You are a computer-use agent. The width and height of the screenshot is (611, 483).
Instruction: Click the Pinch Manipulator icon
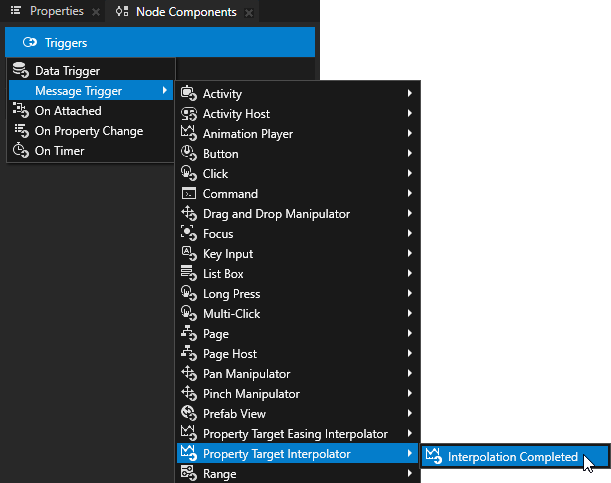pyautogui.click(x=188, y=394)
